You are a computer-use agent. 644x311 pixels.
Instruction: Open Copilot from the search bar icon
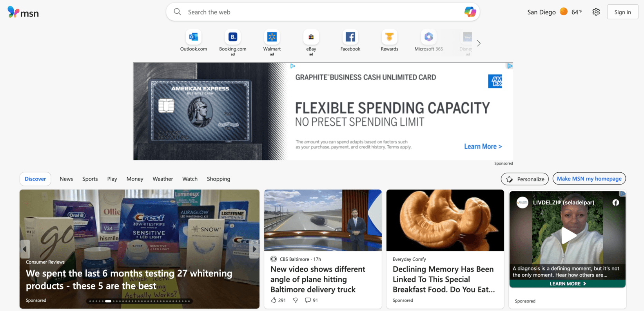(470, 12)
